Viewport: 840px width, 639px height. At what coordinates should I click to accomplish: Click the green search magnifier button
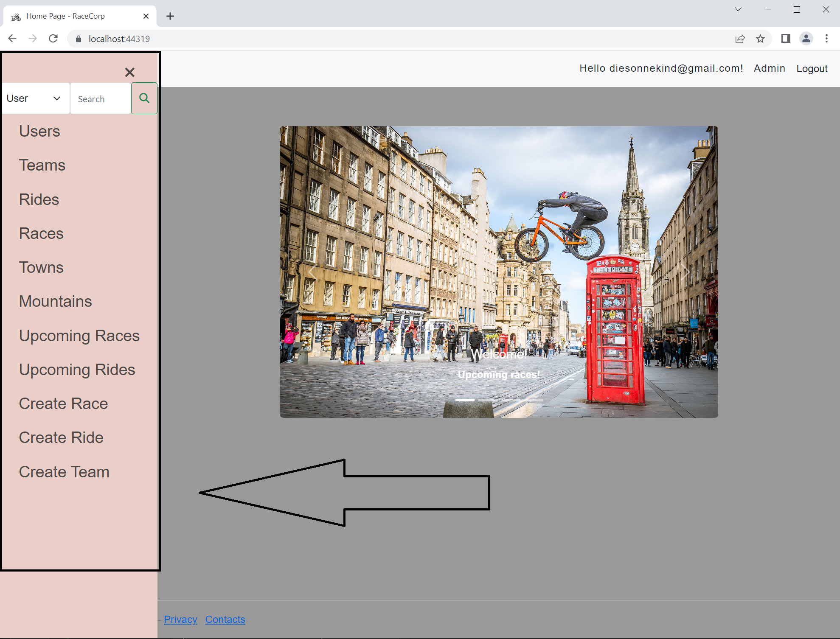tap(144, 98)
